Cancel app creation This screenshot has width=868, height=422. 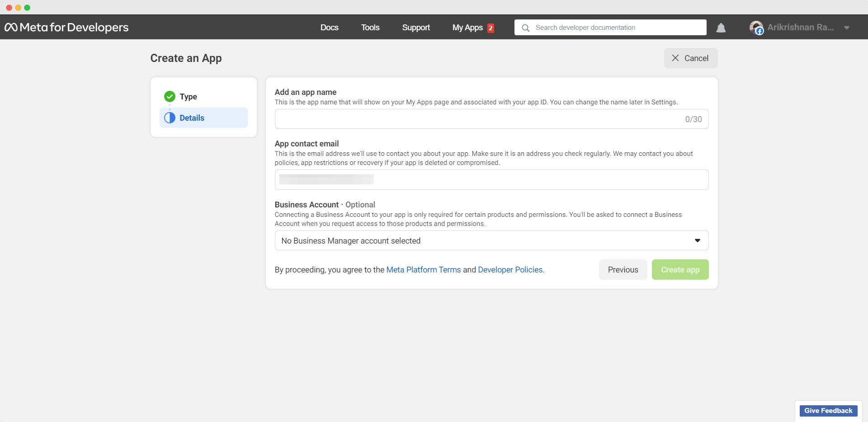point(690,58)
